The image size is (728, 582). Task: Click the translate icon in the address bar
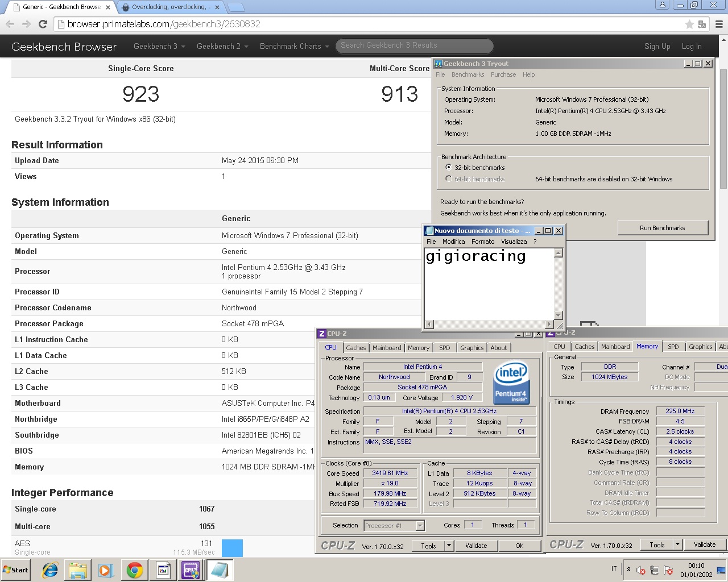coord(702,24)
